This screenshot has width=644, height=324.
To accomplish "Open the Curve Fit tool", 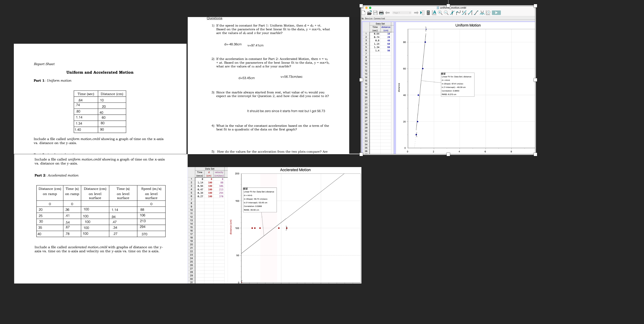I will 482,13.
